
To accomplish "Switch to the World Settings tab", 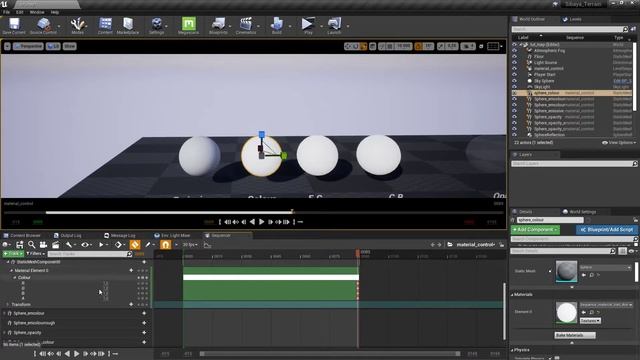I will 580,212.
